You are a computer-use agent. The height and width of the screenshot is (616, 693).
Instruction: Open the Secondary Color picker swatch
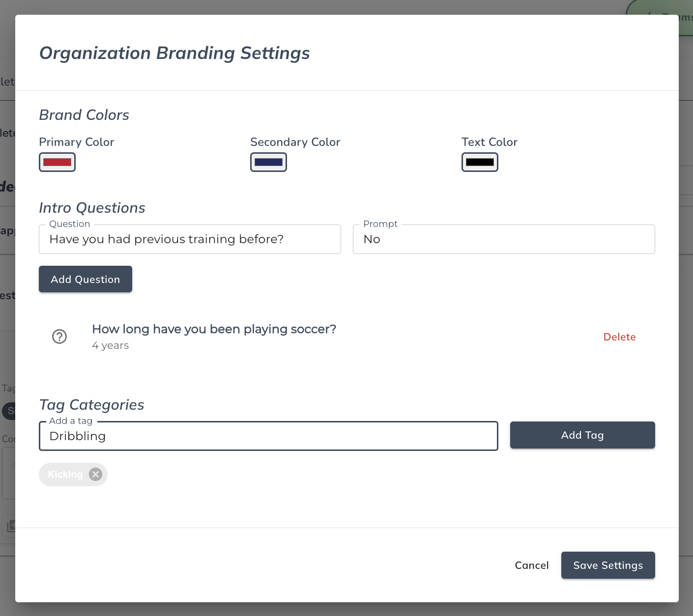pos(268,162)
